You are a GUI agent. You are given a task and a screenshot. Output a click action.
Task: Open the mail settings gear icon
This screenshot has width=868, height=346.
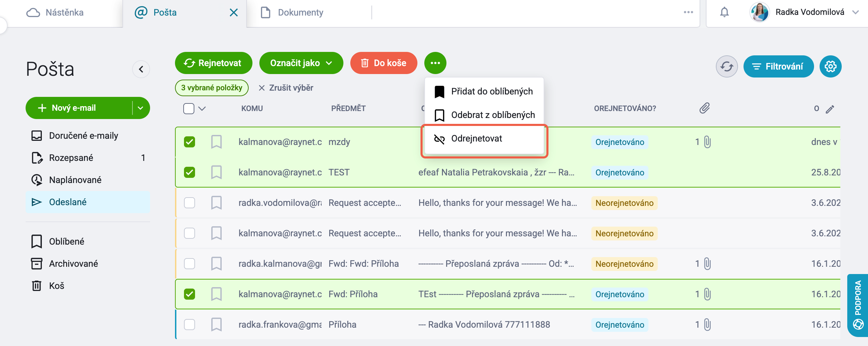pos(830,66)
